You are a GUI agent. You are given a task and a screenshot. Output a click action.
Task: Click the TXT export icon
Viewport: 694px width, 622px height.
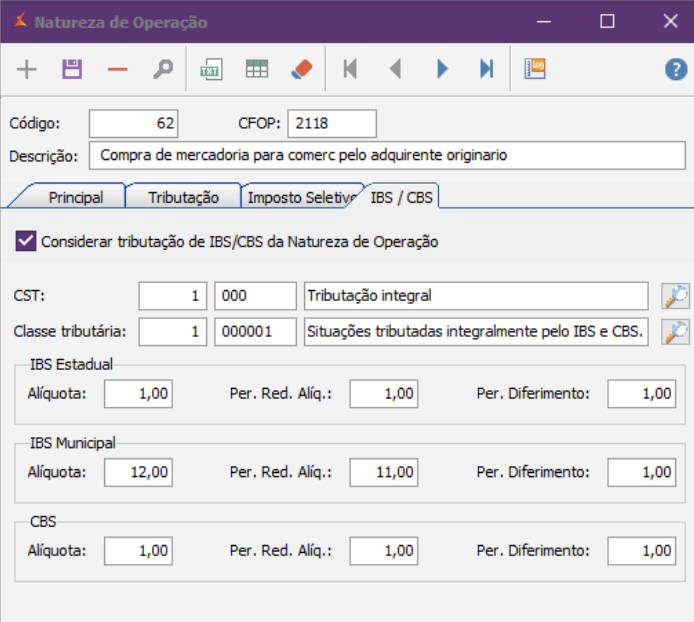(211, 69)
